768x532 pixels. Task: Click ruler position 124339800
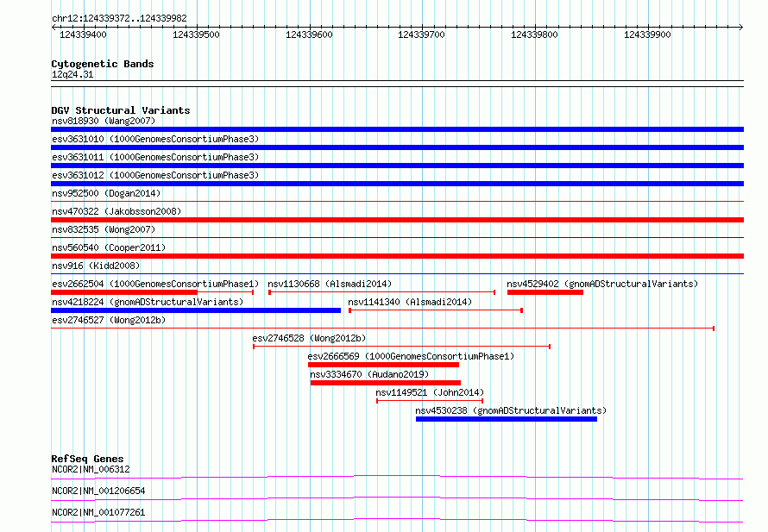tap(534, 34)
